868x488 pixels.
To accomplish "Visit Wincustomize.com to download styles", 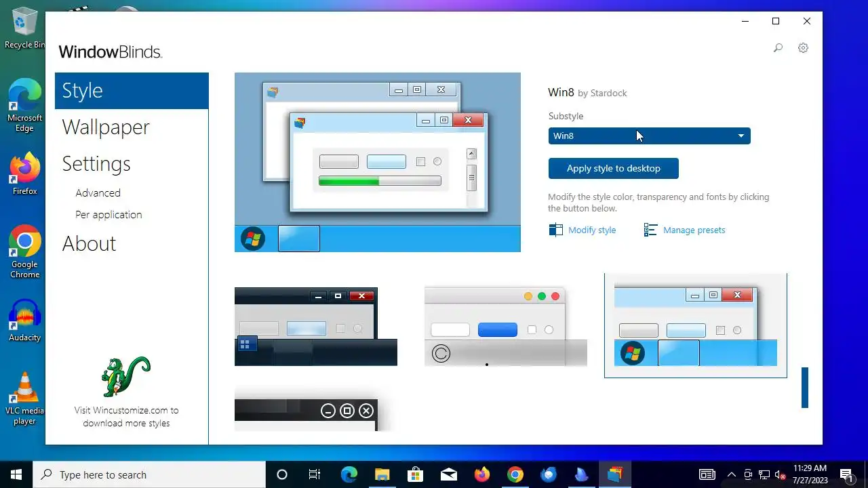I will coord(126,416).
